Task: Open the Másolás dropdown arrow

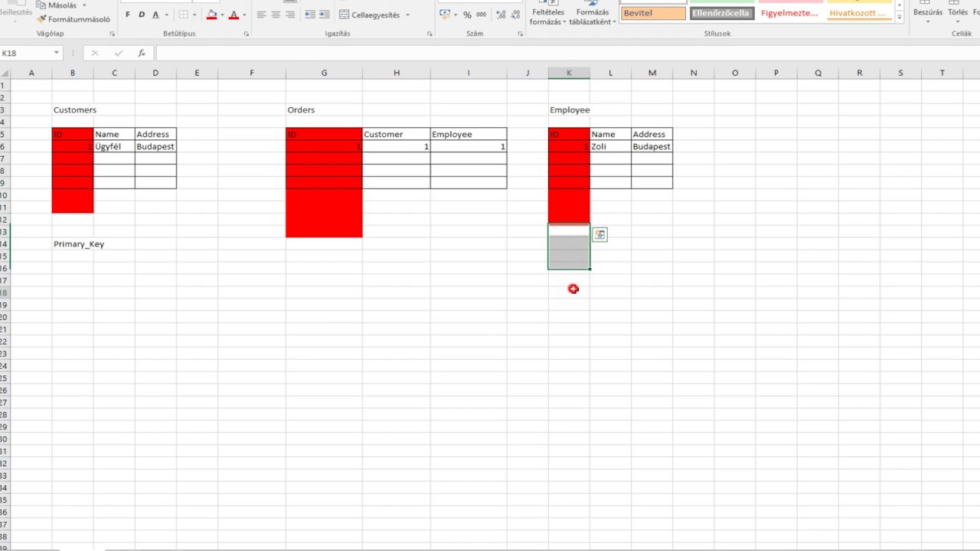Action: (84, 5)
